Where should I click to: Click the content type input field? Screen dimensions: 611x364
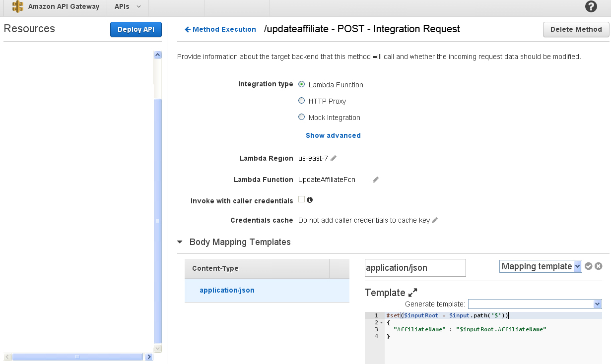[415, 268]
